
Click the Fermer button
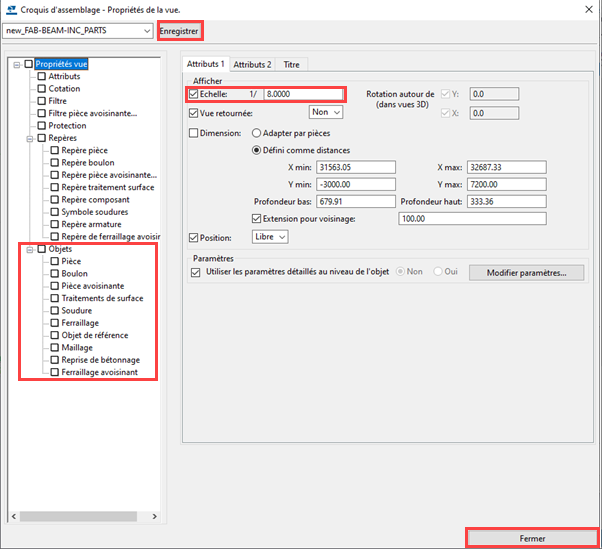532,538
